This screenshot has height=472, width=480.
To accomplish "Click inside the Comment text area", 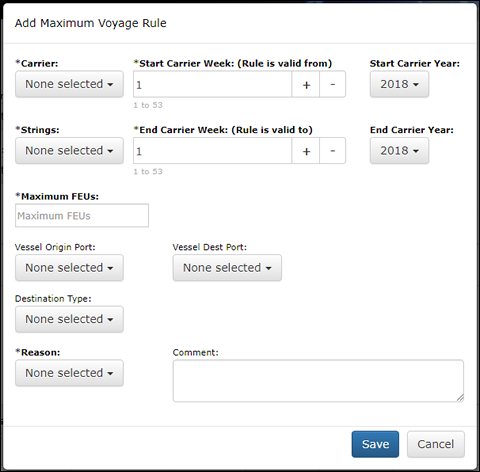I will tap(318, 381).
